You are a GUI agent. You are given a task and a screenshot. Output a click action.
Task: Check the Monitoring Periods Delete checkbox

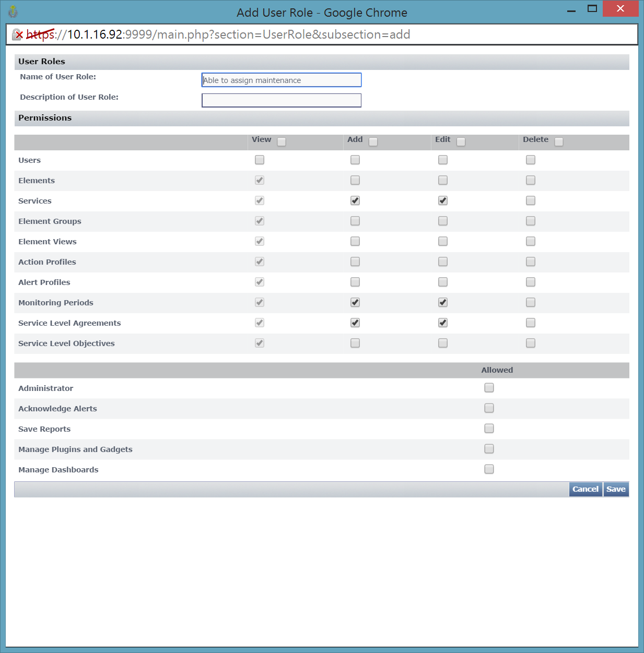(x=531, y=302)
